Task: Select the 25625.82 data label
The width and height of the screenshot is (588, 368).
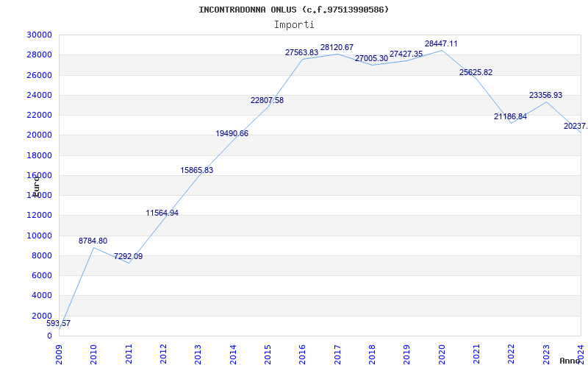Action: point(476,72)
